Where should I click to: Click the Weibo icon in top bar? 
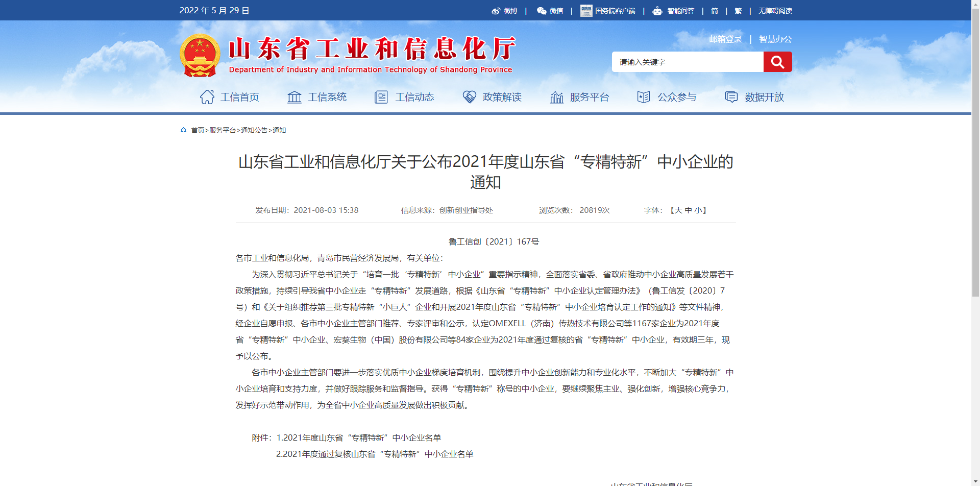coord(496,11)
